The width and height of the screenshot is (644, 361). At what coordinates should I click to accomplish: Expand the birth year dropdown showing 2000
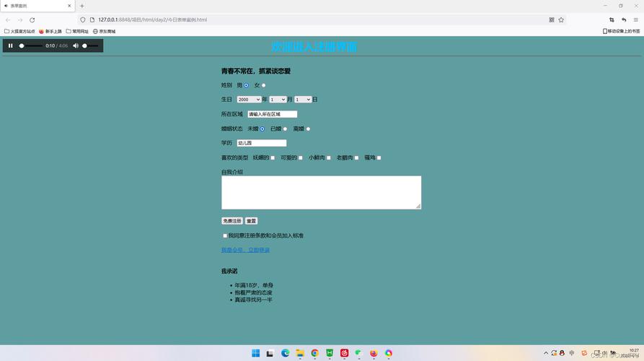pyautogui.click(x=249, y=100)
